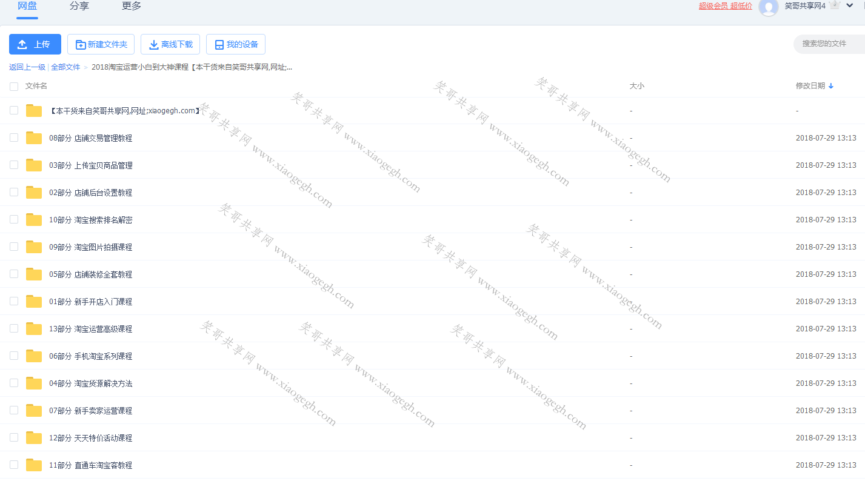This screenshot has width=865, height=504.
Task: Click folder icon of 04部分 淘宝货源解决方法
Action: 34,383
